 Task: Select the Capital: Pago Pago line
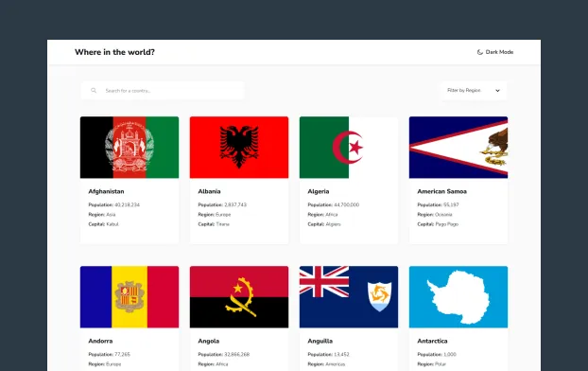438,224
